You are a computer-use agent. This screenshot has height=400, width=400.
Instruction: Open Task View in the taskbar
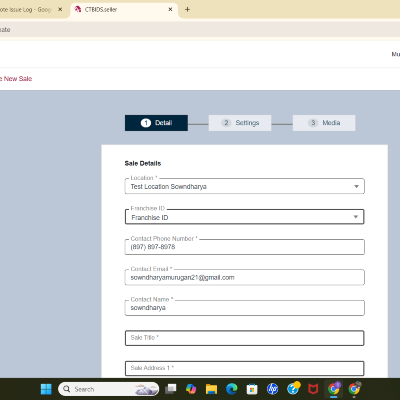click(x=171, y=389)
